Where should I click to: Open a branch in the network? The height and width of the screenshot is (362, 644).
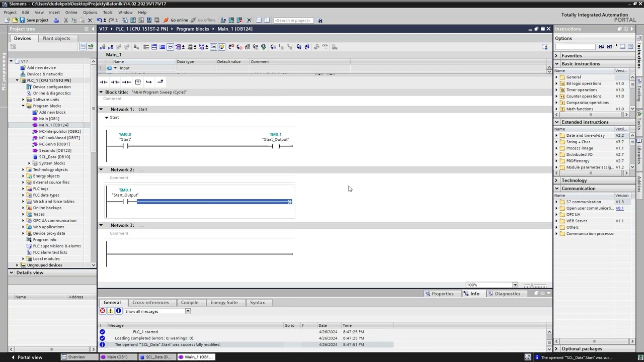coord(149,82)
